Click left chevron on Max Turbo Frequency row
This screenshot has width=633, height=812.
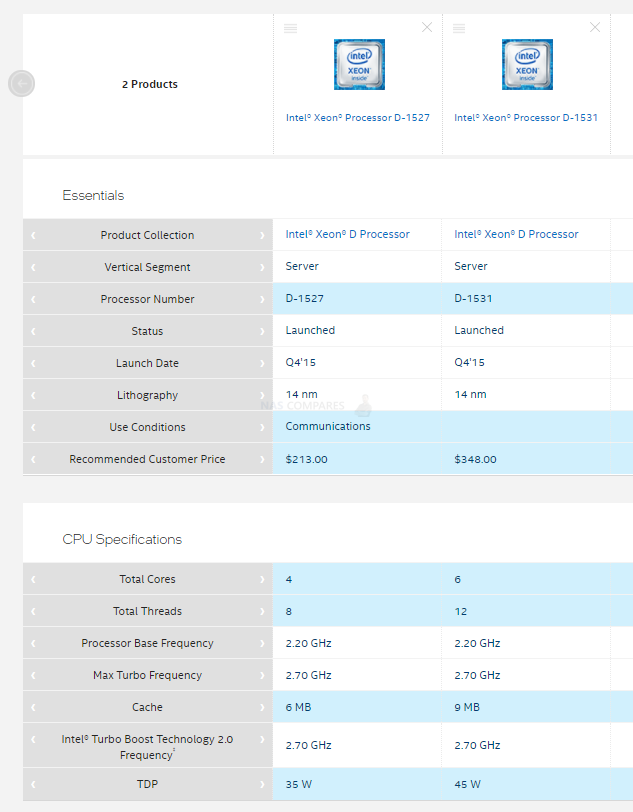(x=33, y=676)
